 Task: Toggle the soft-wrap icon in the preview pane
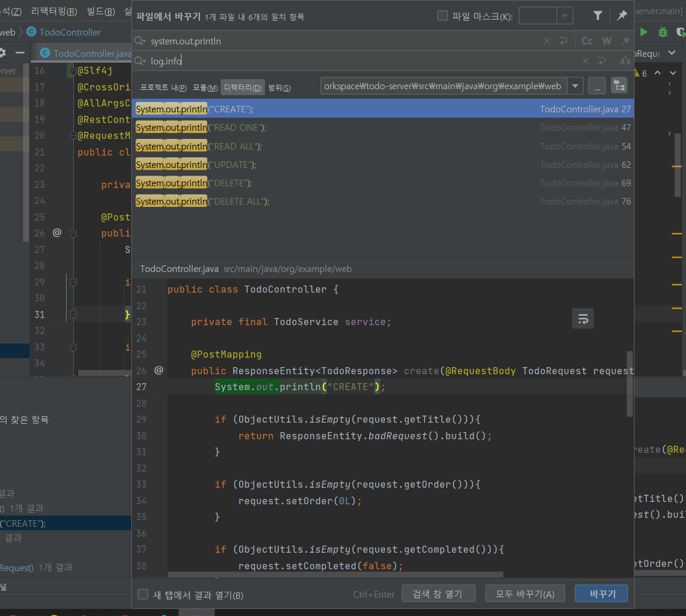[583, 319]
